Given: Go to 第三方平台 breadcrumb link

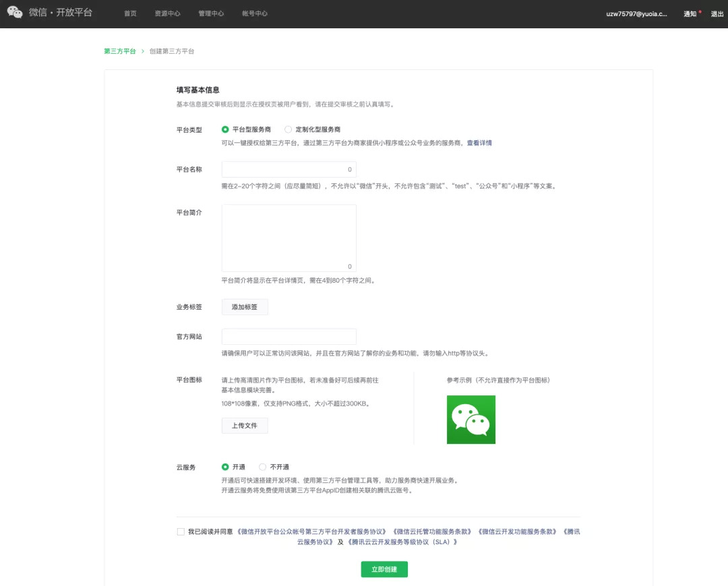Looking at the screenshot, I should tap(120, 51).
